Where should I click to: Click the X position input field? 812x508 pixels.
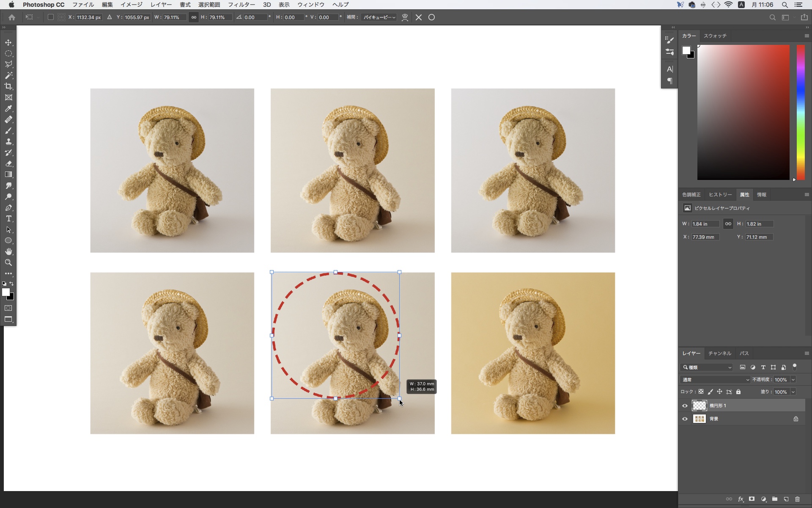click(x=89, y=17)
